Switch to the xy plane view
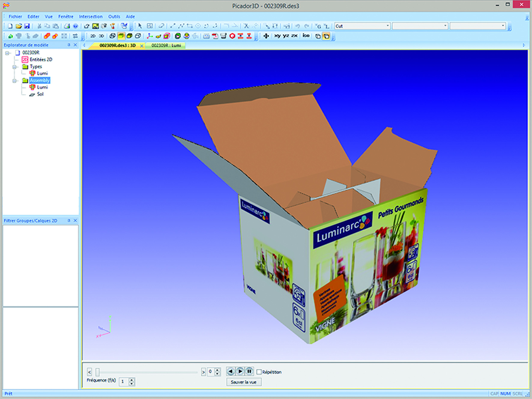The image size is (532, 399). click(277, 36)
